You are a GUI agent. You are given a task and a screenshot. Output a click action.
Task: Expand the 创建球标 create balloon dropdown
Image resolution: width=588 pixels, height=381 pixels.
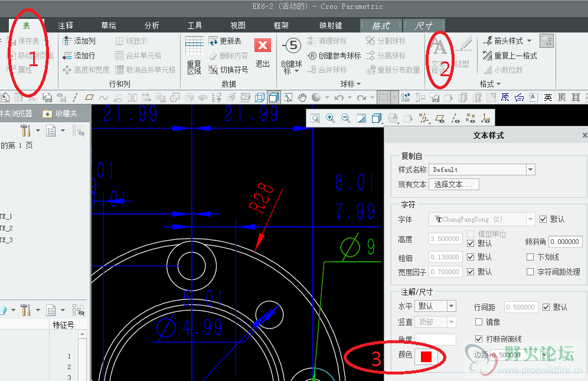(x=296, y=71)
